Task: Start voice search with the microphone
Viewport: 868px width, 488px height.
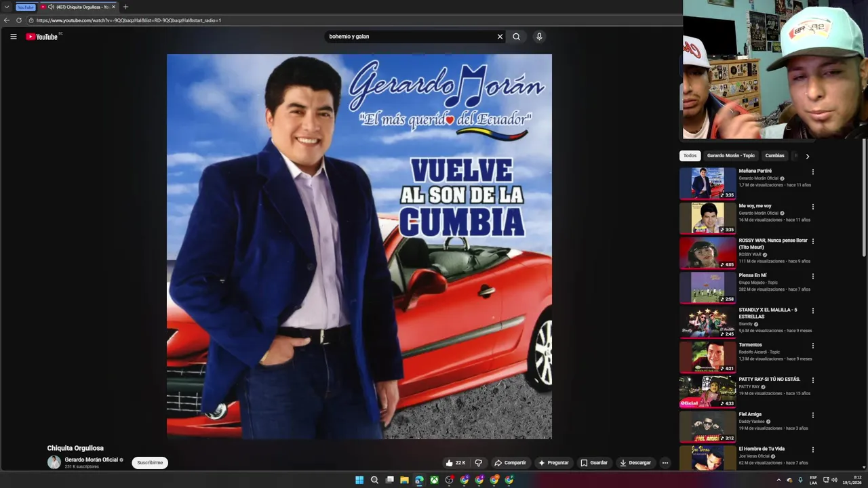Action: click(539, 37)
